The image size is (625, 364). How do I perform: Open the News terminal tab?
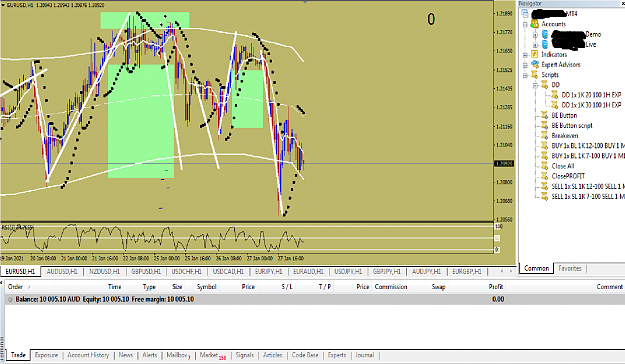(126, 355)
